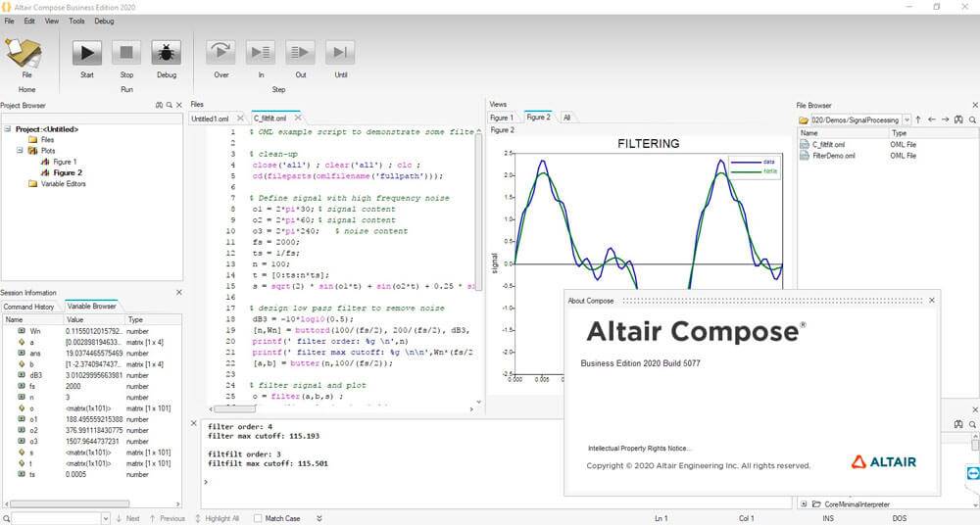980x525 pixels.
Task: Open the File Browser path dropdown
Action: (x=906, y=119)
